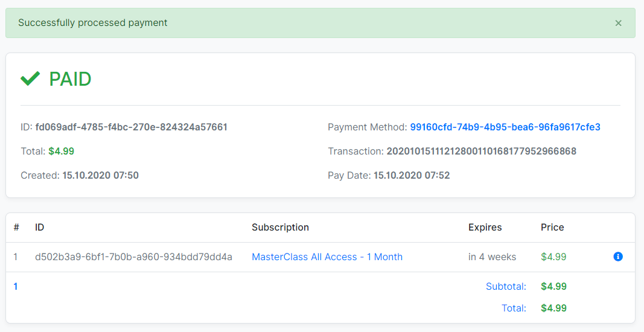
Task: Click the Expires column header
Action: [x=485, y=228]
